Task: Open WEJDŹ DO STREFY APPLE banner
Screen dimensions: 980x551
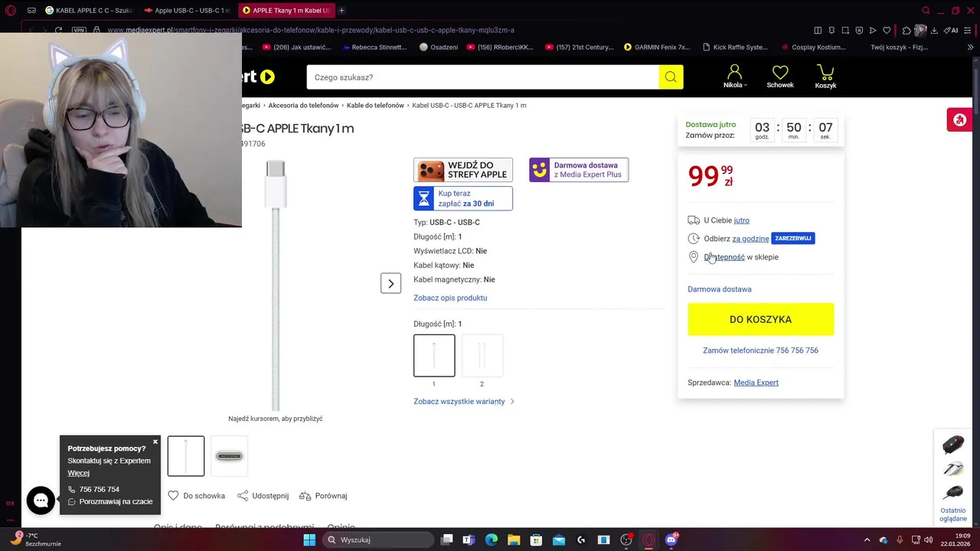Action: pos(463,170)
